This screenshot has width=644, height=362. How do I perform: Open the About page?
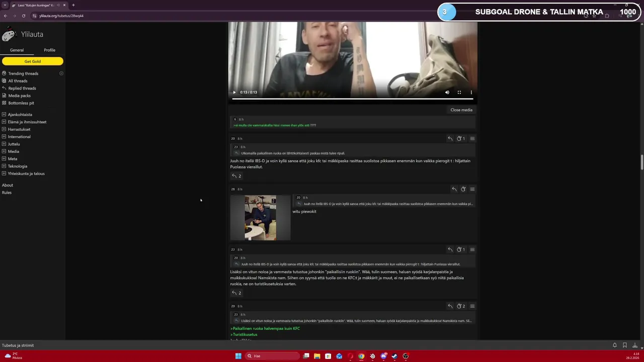point(8,185)
